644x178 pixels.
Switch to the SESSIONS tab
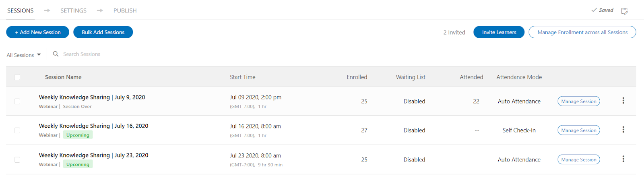click(x=21, y=10)
